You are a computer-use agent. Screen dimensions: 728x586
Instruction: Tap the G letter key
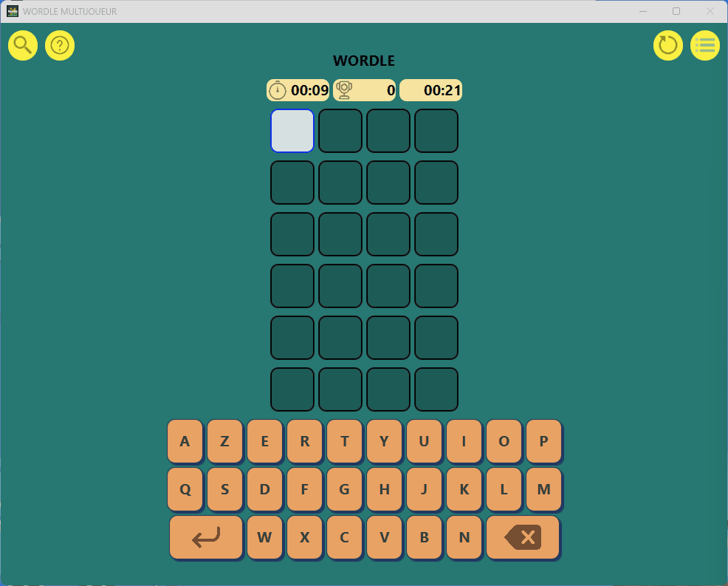pos(345,489)
